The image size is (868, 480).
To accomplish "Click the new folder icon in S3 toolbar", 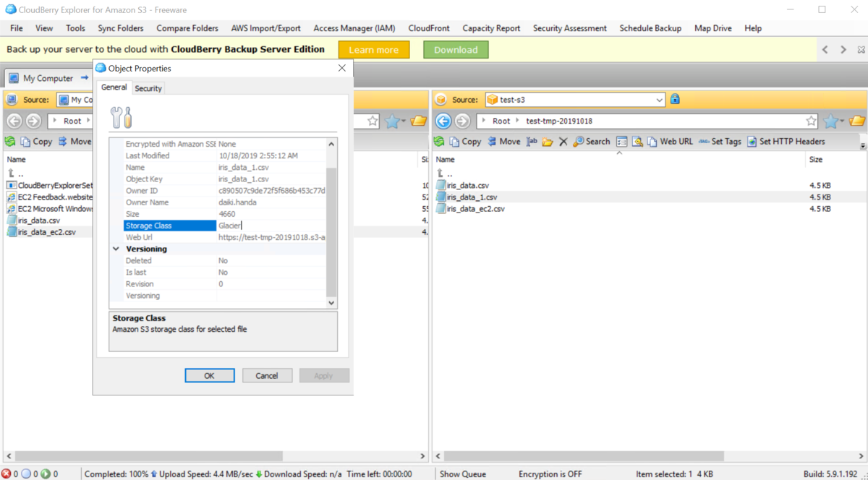I will pos(548,142).
